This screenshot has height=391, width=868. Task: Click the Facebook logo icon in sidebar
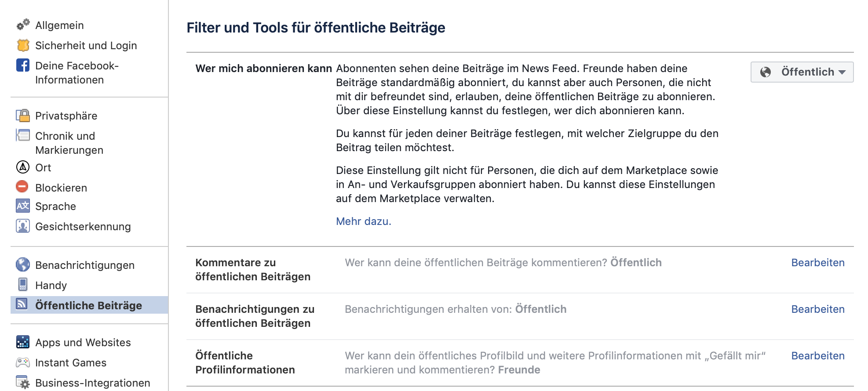(23, 65)
